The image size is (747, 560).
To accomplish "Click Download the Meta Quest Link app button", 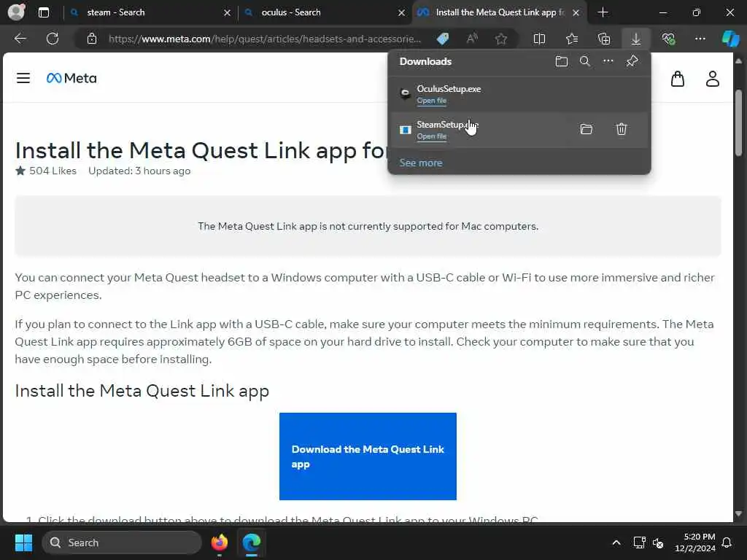I will click(x=368, y=456).
